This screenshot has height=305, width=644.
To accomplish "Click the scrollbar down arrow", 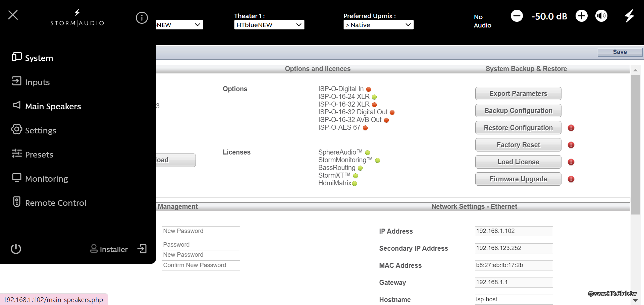I will [x=635, y=300].
